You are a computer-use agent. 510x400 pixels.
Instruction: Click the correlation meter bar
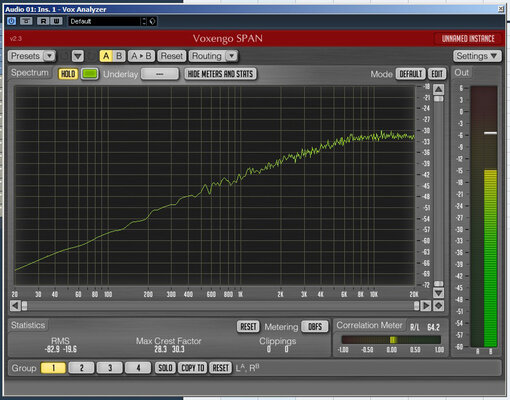click(391, 340)
